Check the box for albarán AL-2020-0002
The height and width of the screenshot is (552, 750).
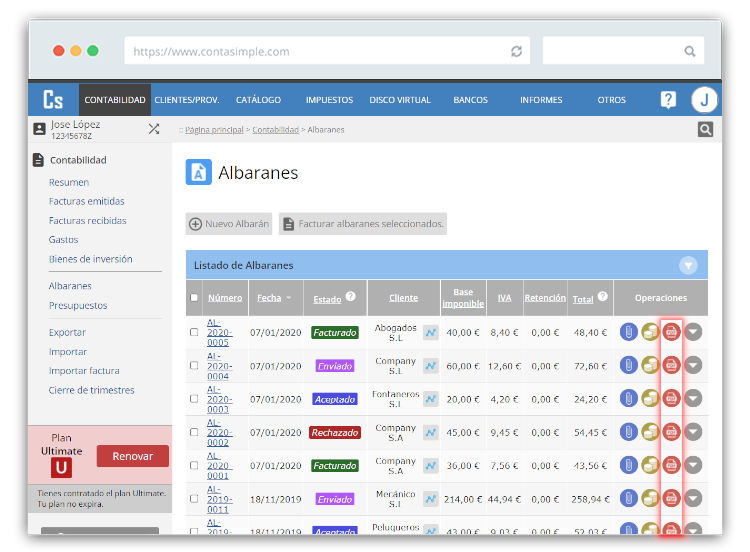point(194,432)
